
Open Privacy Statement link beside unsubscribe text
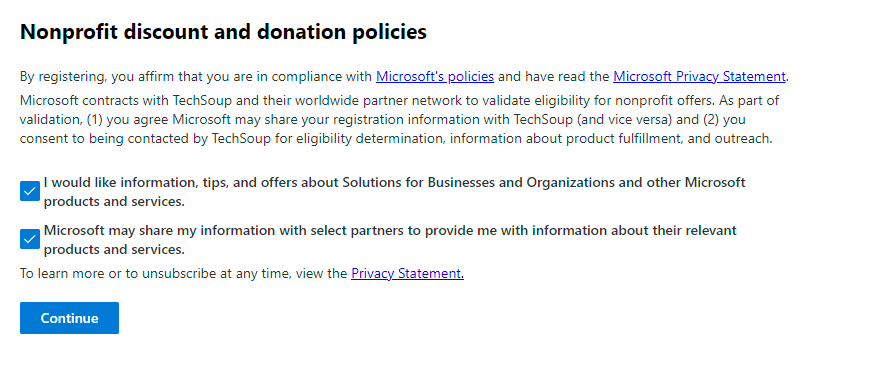[x=407, y=273]
